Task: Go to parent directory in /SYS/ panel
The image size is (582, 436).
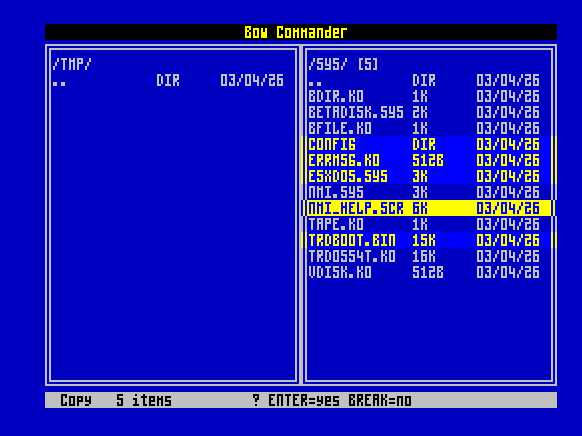Action: (424, 81)
